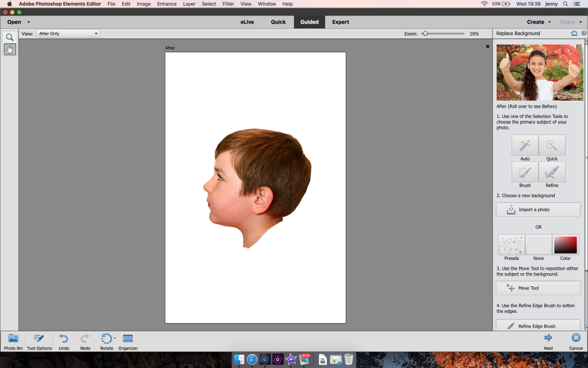This screenshot has width=588, height=368.
Task: Open help for Replace Background
Action: [584, 33]
